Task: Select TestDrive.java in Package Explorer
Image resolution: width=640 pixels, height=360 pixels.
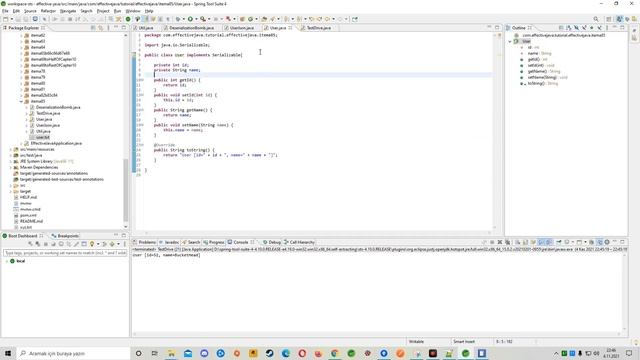Action: pos(48,113)
